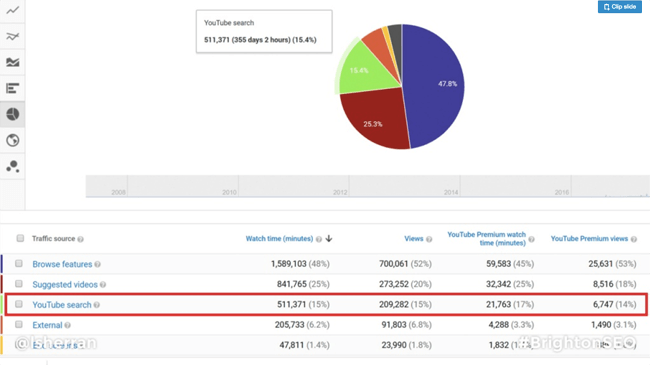Viewport: 650px width, 365px height.
Task: Open help icon next to Views header
Action: pyautogui.click(x=429, y=239)
